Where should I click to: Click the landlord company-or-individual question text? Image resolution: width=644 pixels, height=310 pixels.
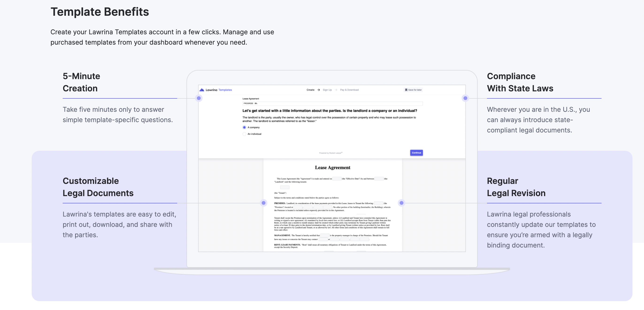tap(330, 111)
